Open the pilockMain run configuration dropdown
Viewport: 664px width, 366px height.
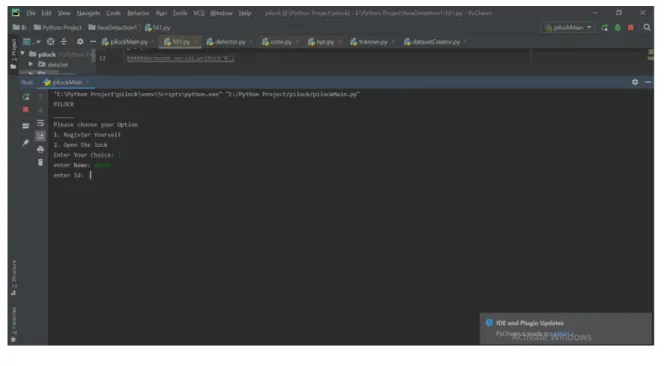[568, 28]
